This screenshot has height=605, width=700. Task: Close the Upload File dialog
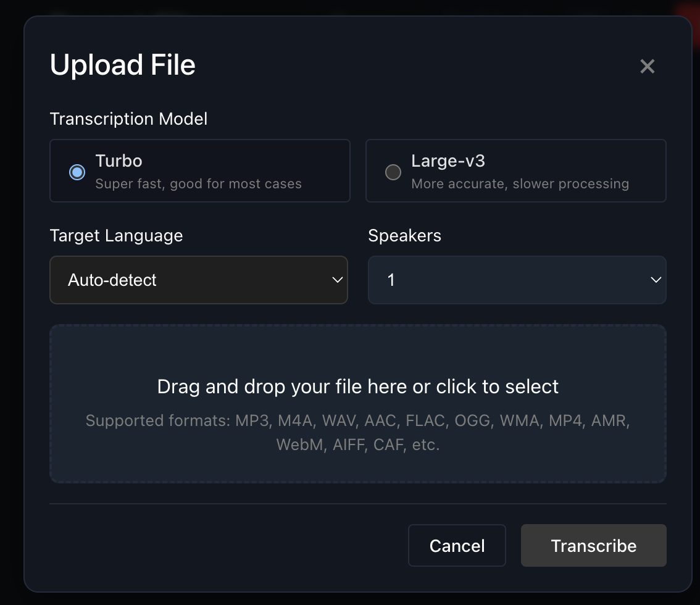point(647,66)
